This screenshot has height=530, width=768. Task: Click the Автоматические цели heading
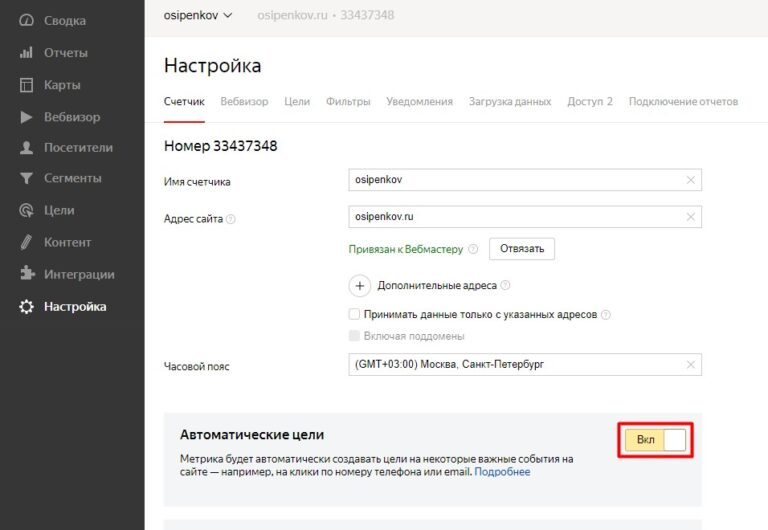pyautogui.click(x=252, y=435)
